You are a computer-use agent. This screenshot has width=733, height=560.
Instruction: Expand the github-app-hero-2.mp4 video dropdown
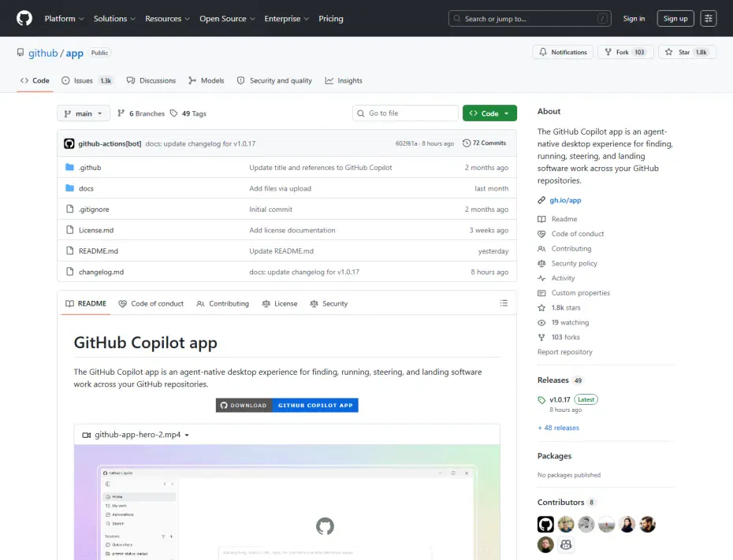pos(187,435)
